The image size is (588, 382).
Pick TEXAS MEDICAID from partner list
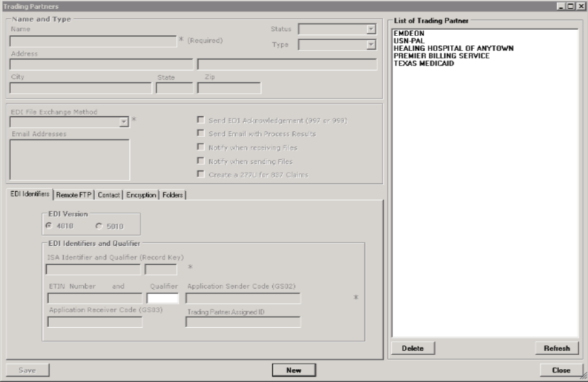click(x=423, y=64)
